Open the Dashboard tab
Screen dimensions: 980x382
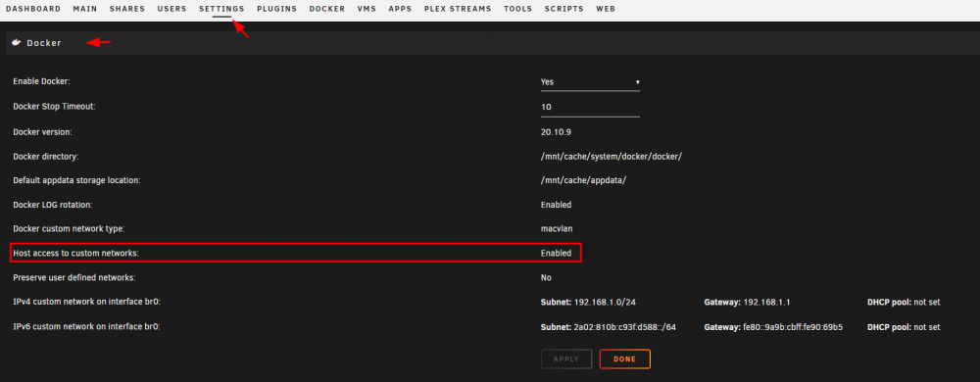pos(33,9)
